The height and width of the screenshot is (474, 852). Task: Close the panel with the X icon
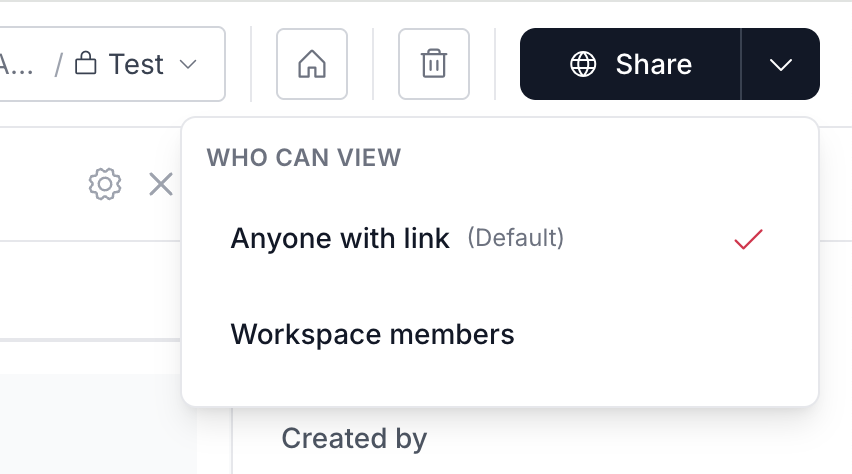[161, 184]
